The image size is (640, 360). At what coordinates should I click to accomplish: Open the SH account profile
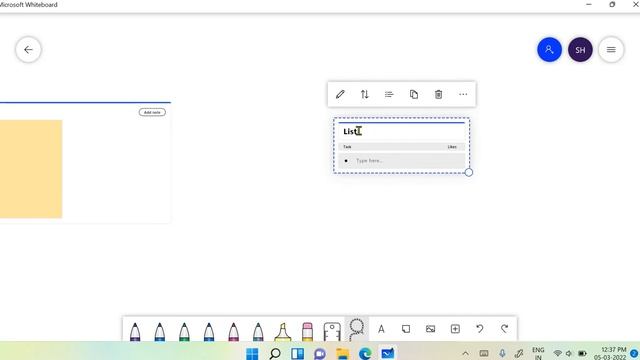tap(580, 50)
